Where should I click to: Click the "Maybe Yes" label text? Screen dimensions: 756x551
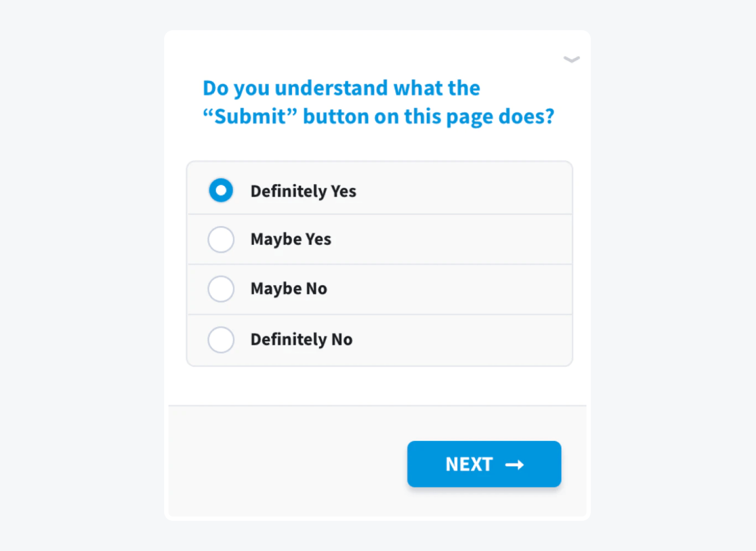(x=291, y=239)
